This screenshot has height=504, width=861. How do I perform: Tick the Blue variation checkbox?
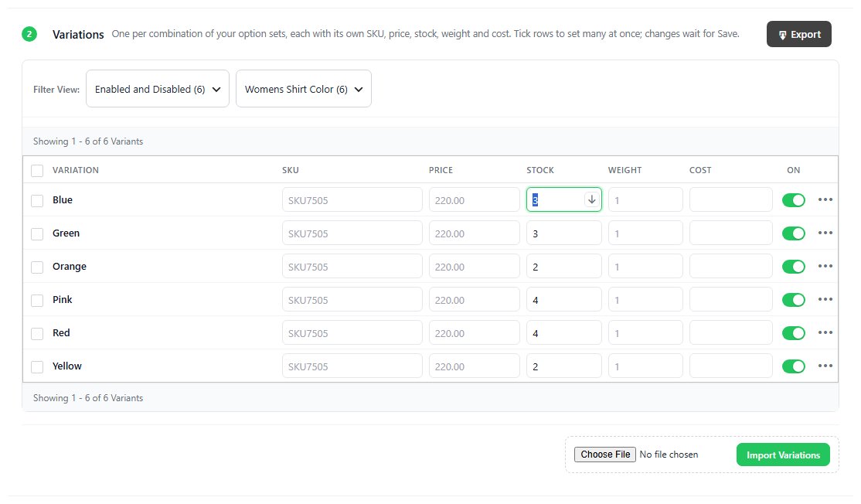pyautogui.click(x=37, y=200)
